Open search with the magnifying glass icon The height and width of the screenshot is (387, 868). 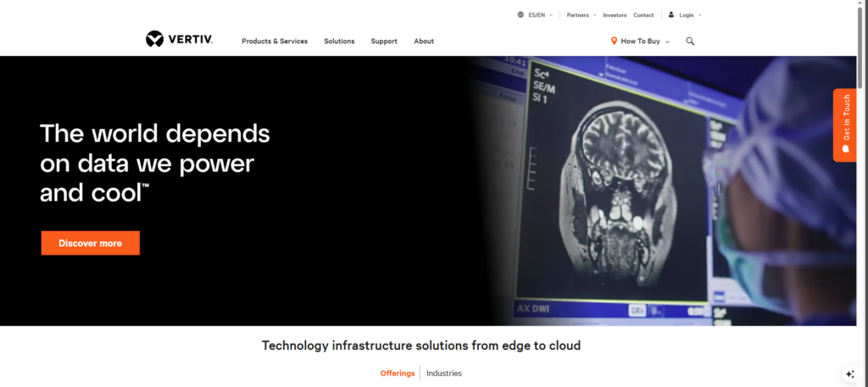tap(690, 41)
